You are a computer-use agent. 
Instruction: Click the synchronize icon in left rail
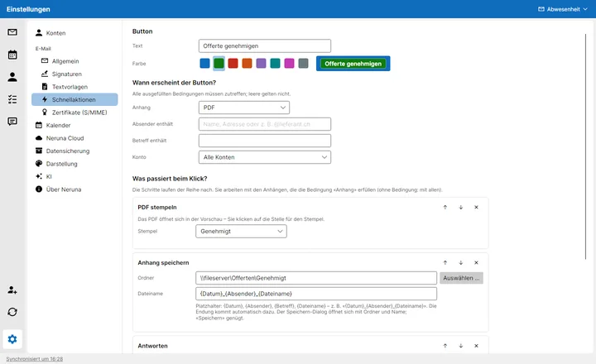pyautogui.click(x=12, y=312)
